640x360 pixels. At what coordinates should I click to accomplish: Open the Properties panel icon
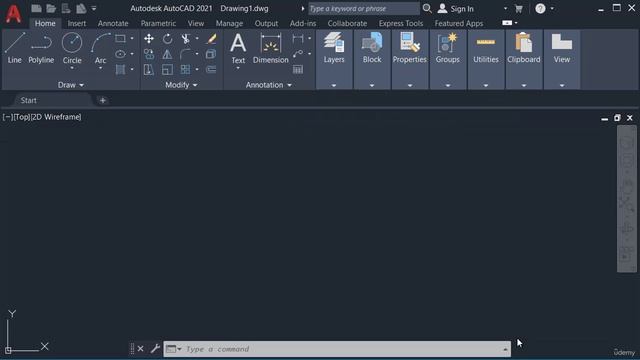(x=410, y=42)
